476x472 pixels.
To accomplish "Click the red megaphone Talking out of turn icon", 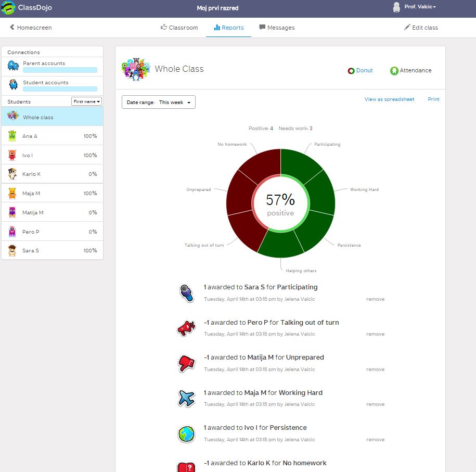I will [x=186, y=328].
